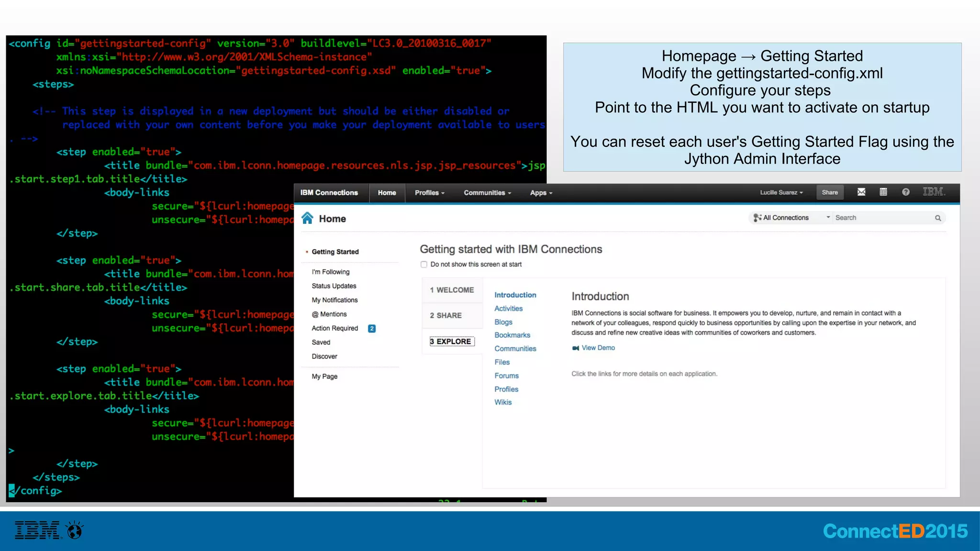Click the Share button in navbar
Screen dimensions: 980x551
[x=830, y=192]
